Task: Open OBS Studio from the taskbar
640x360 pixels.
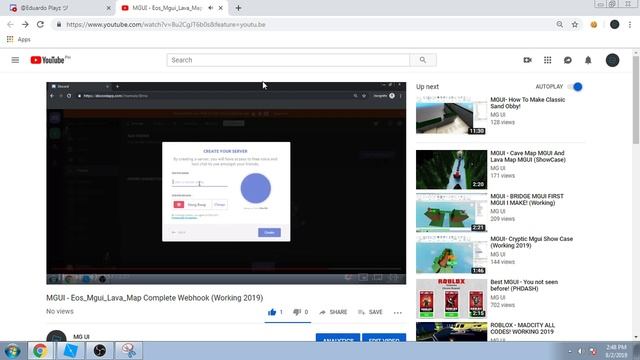Action: (x=100, y=351)
